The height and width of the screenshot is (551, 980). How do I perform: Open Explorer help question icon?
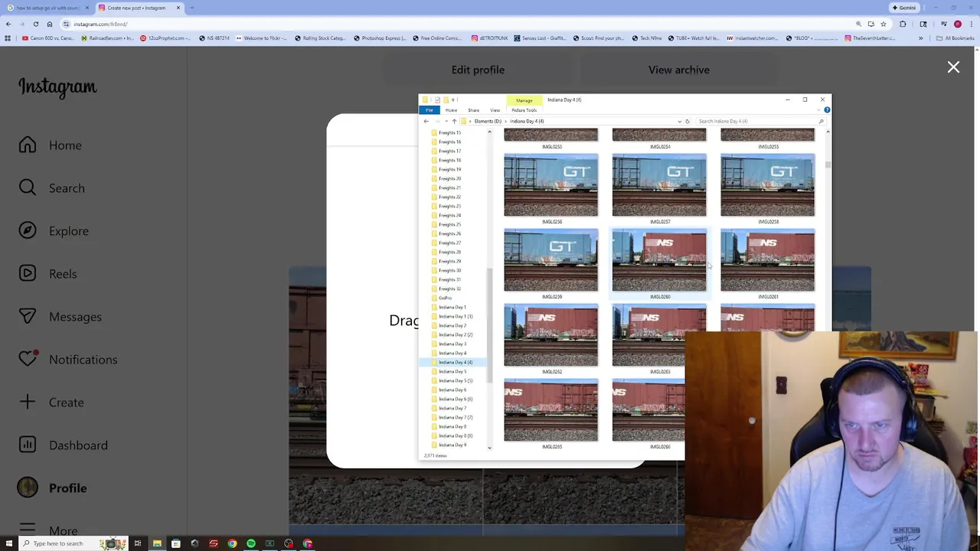tap(827, 110)
